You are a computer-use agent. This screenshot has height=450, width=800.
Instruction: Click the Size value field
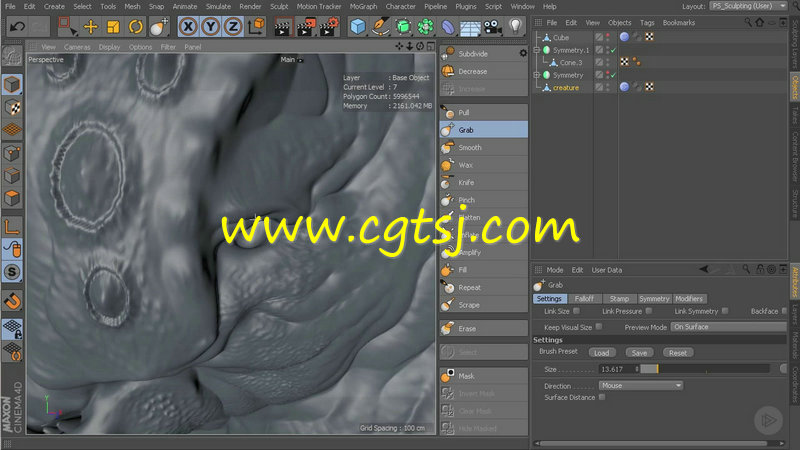617,369
